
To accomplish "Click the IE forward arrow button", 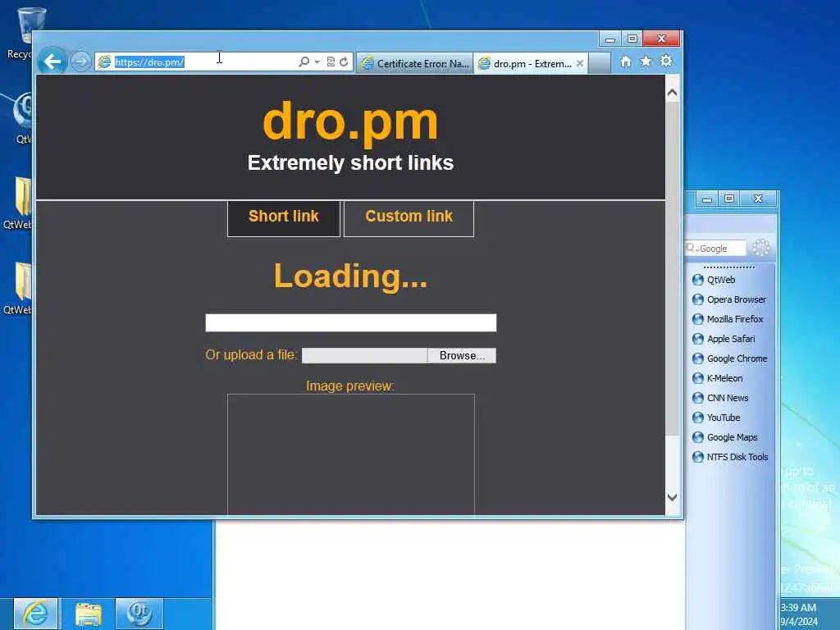I will 80,62.
